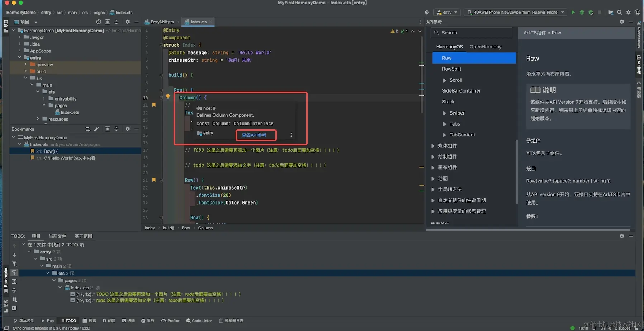Edit bookmark pencil icon in the Bookmarks header
Viewport: 644px width, 331px height.
click(x=96, y=129)
